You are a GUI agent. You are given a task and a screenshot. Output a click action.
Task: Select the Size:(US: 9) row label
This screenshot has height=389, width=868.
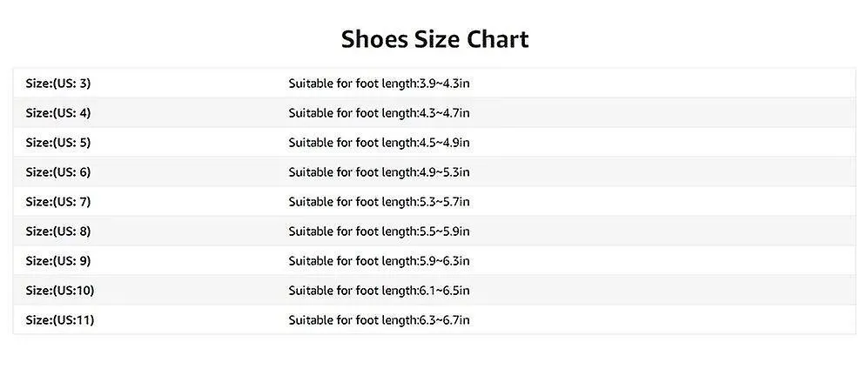[x=58, y=260]
